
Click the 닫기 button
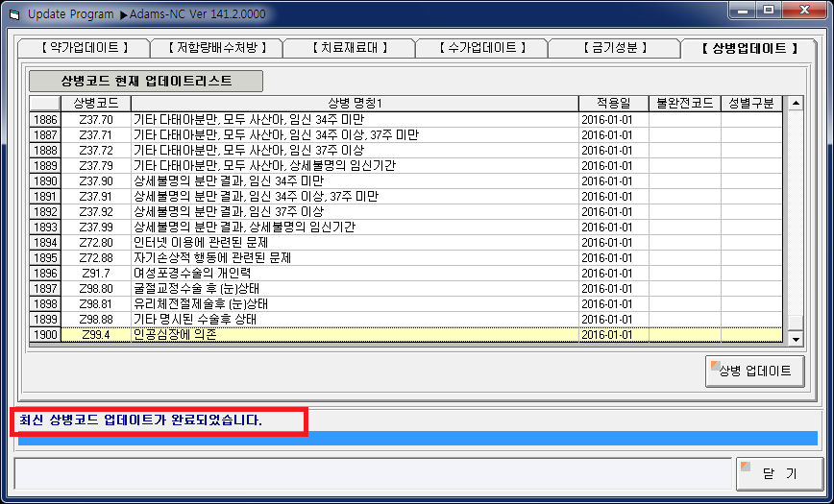[780, 473]
